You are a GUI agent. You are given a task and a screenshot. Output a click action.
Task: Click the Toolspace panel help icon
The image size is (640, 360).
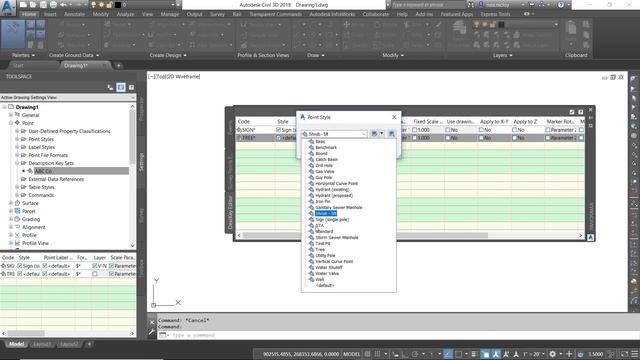pos(131,87)
